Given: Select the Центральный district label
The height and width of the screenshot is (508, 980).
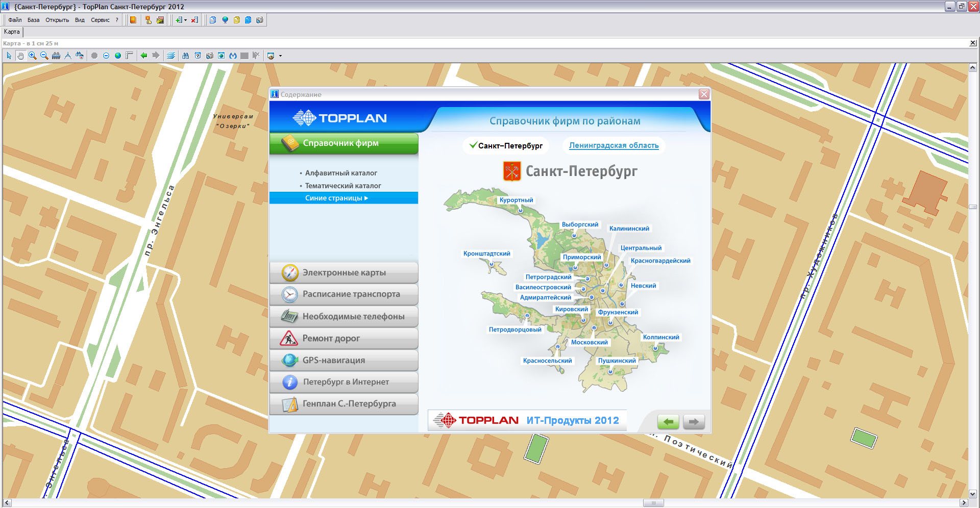Looking at the screenshot, I should (641, 248).
